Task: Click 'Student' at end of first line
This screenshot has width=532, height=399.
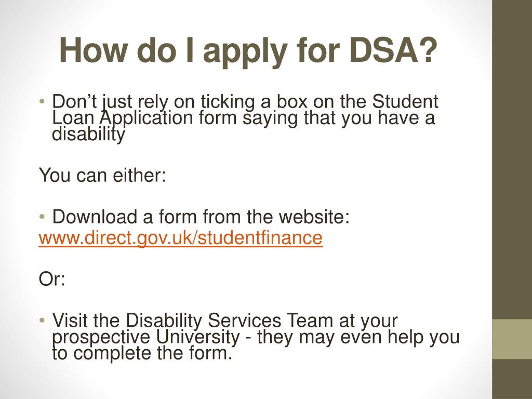Action: click(x=405, y=102)
